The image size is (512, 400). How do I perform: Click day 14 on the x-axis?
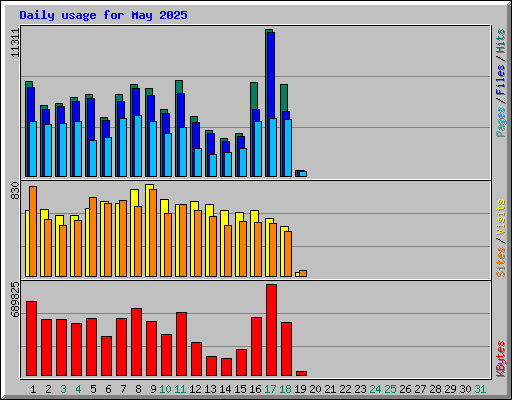225,389
